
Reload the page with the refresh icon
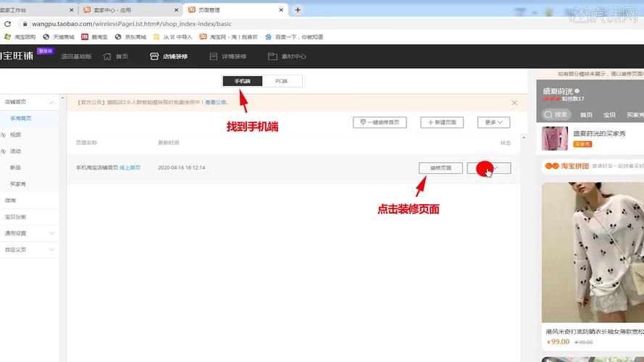pos(7,23)
